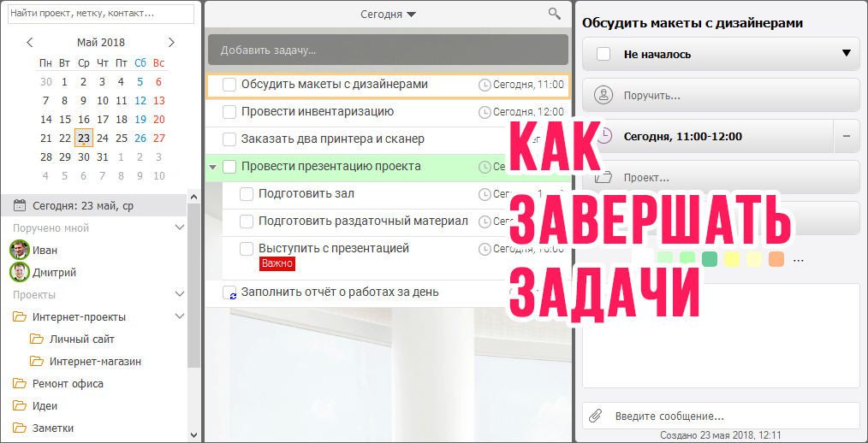Click clock icon of Подготовить раздаточный материал
868x443 pixels.
coord(485,221)
